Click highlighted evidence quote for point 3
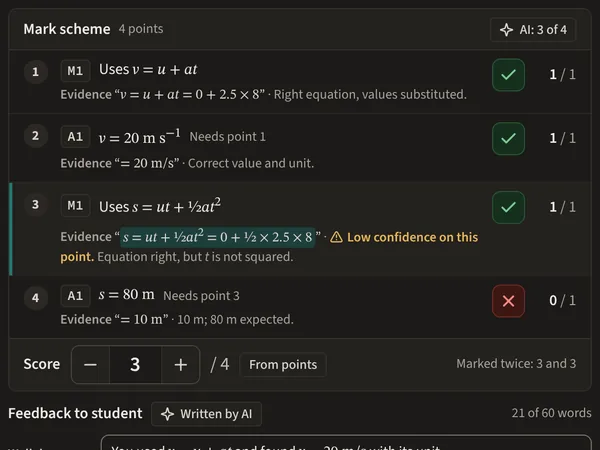 coord(217,237)
